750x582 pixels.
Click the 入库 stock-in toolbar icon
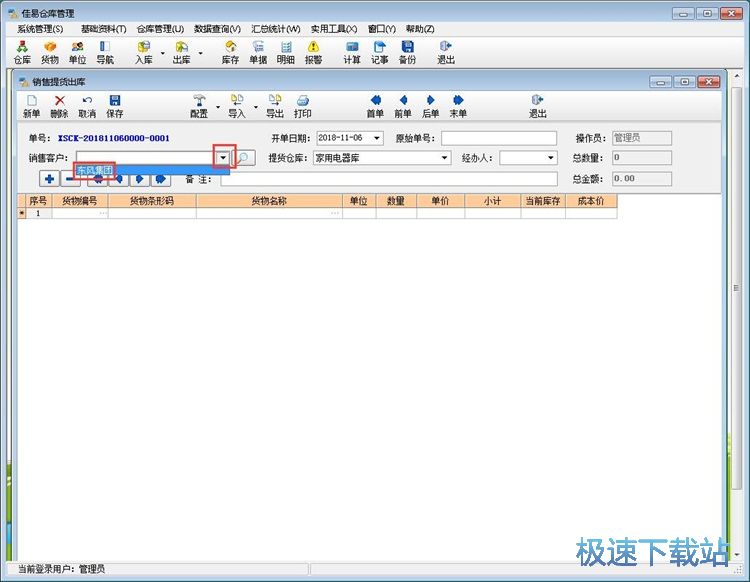[x=143, y=52]
